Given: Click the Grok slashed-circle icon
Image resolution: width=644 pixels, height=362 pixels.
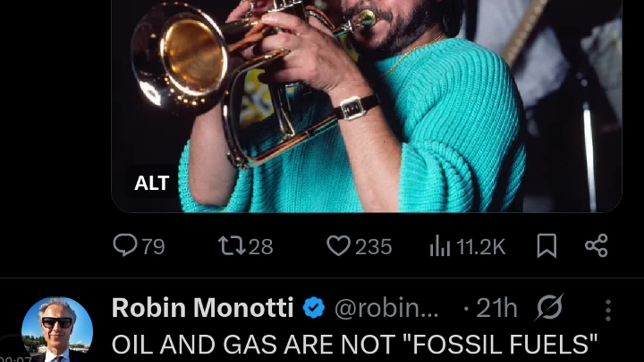Looking at the screenshot, I should (550, 307).
